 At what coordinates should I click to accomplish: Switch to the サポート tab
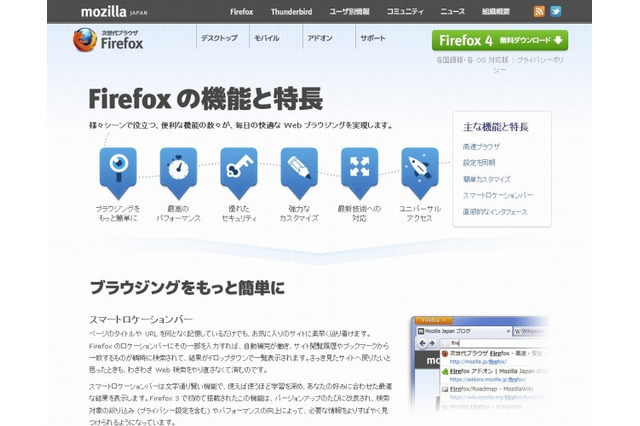pyautogui.click(x=373, y=38)
